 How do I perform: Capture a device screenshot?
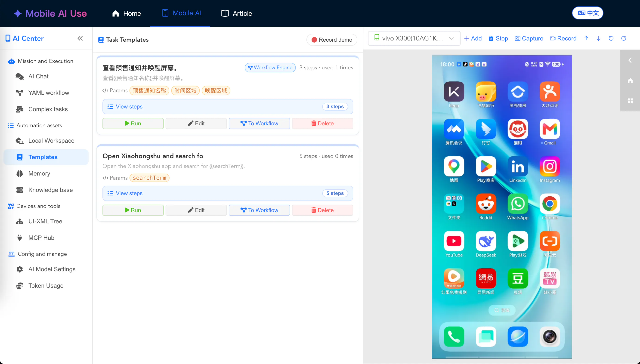point(529,38)
